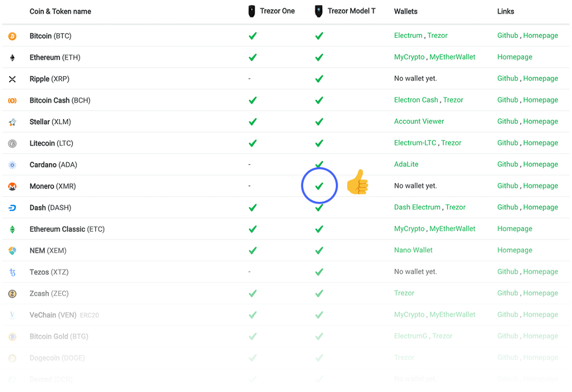Open the Electron Cash wallet link

click(x=416, y=100)
